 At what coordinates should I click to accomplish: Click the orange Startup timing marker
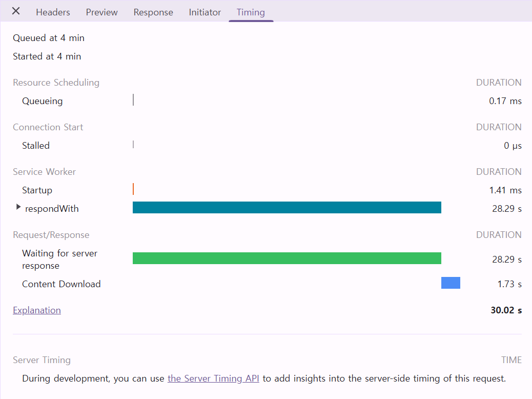click(x=133, y=189)
